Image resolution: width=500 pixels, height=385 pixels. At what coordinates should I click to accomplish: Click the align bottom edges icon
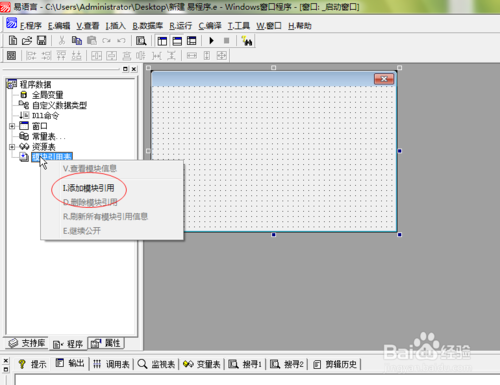[x=76, y=56]
